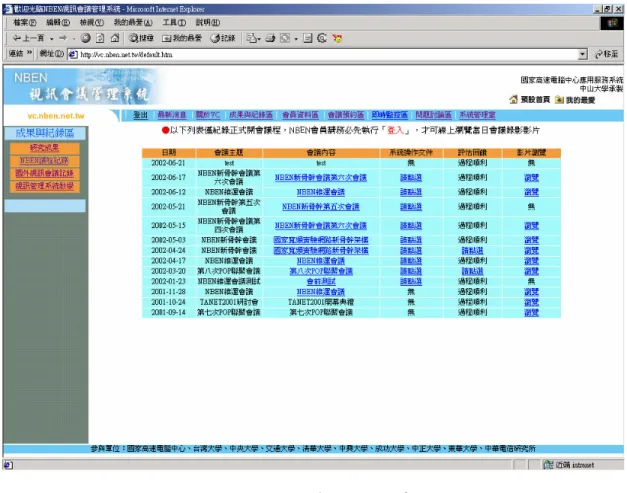Open the NBEN新骨幹第五次會議 content link
627x493 pixels.
click(x=321, y=207)
